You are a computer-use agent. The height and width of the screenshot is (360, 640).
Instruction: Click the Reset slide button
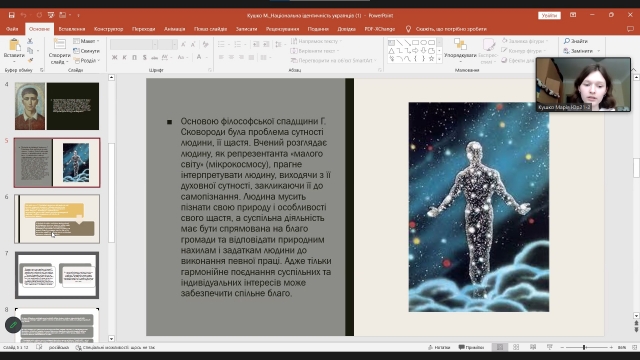[87, 51]
